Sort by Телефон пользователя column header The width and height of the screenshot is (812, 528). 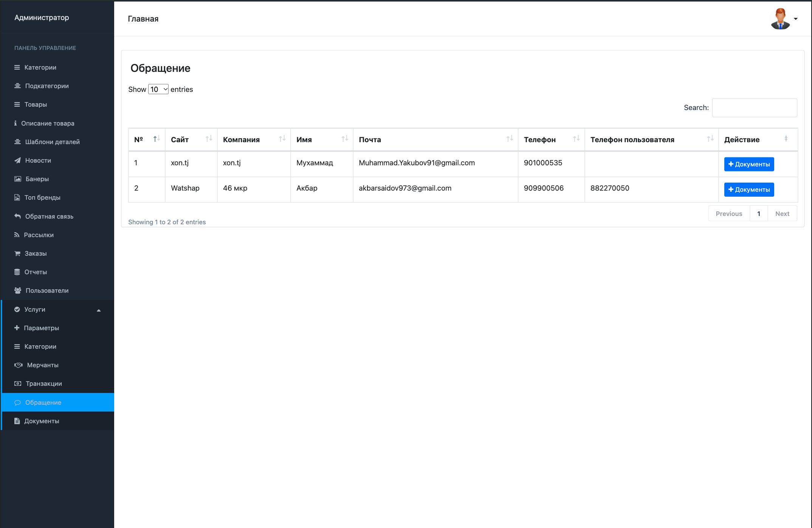coord(651,140)
